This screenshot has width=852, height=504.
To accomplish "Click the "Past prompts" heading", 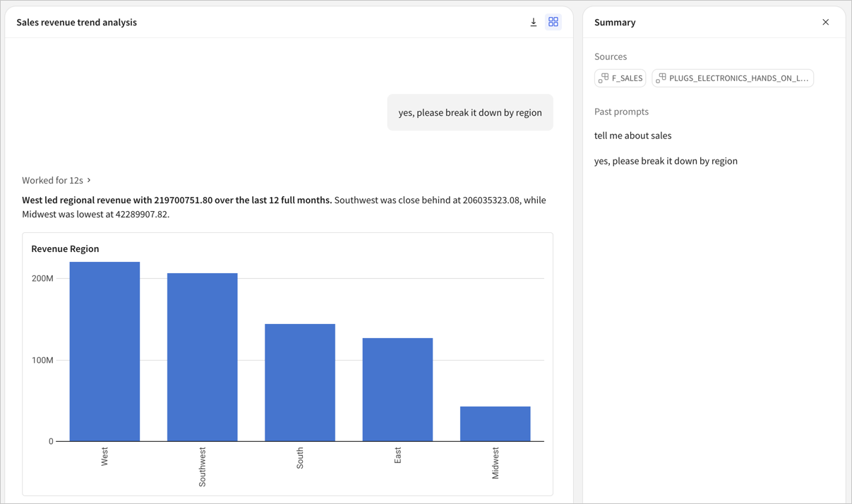I will click(x=621, y=112).
